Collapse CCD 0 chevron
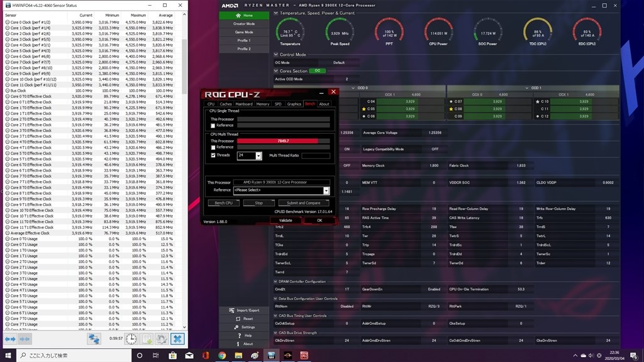 353,88
